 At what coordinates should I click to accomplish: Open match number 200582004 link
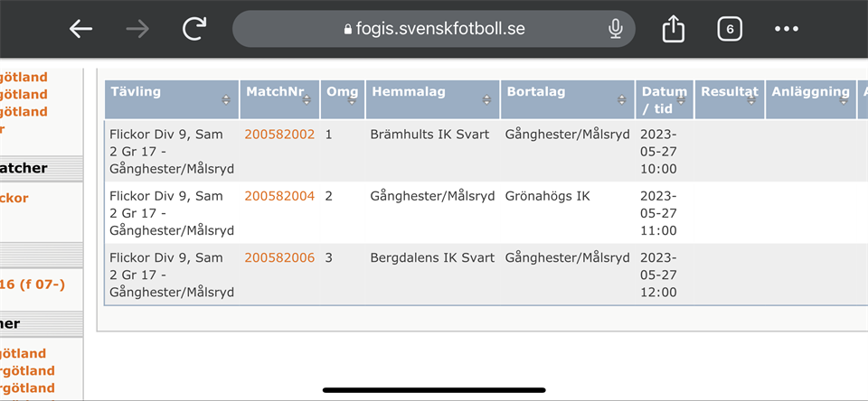(279, 196)
